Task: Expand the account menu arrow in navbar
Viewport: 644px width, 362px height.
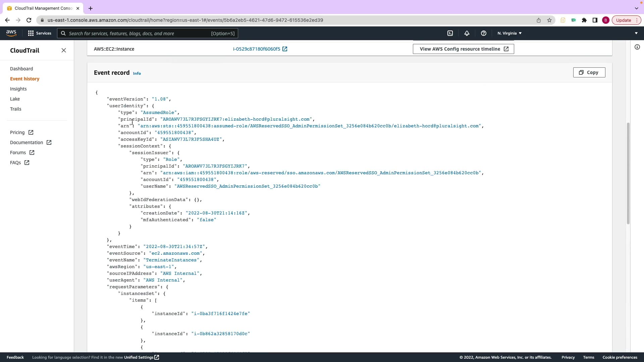Action: coord(636,33)
